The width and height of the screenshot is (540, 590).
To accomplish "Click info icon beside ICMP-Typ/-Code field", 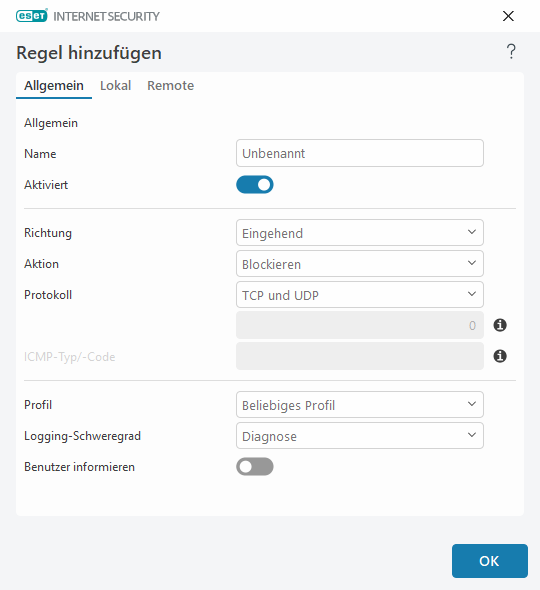I will pos(500,356).
